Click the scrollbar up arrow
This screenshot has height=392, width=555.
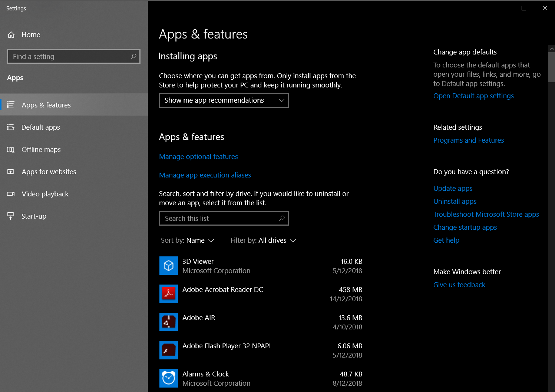pyautogui.click(x=552, y=49)
